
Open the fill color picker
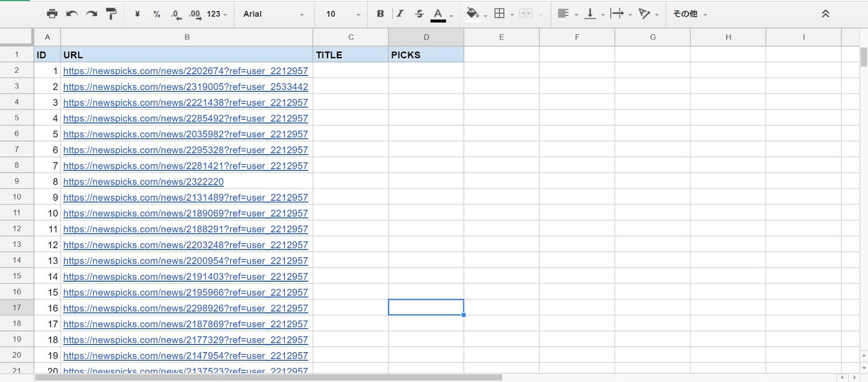473,14
